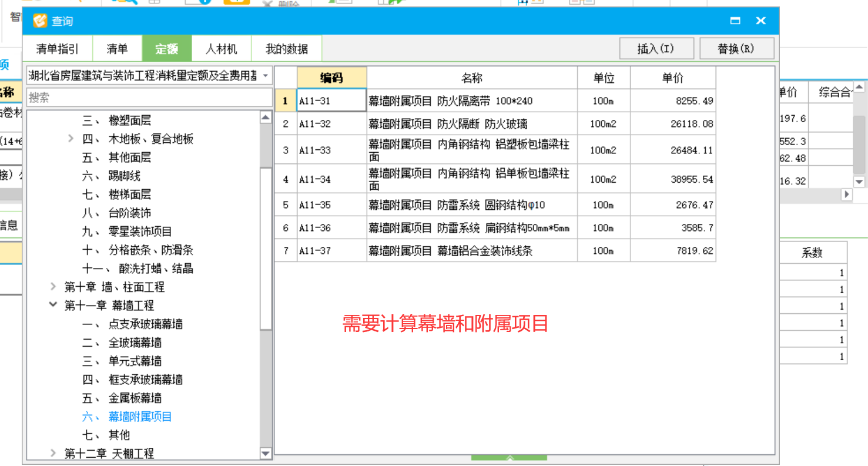Click the tree scrollbar down arrow

pyautogui.click(x=266, y=453)
